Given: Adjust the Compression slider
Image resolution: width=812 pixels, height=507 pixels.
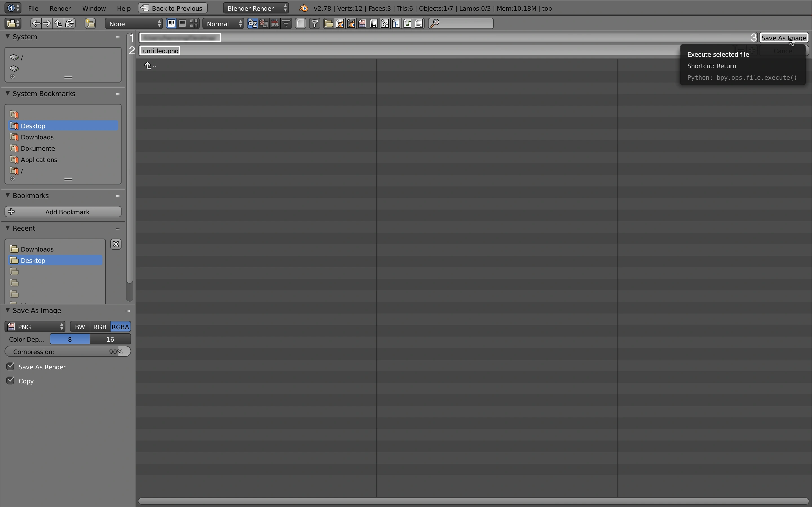Looking at the screenshot, I should [x=68, y=352].
